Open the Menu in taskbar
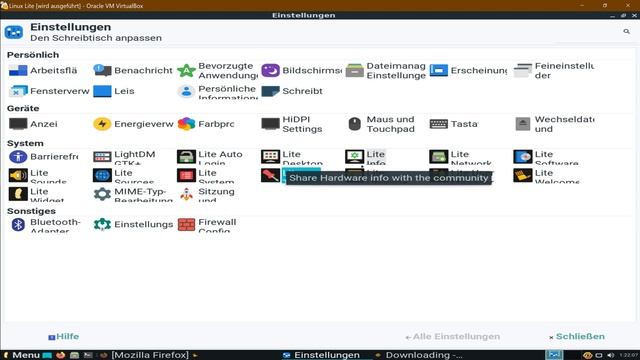This screenshot has width=640, height=360. (22, 355)
